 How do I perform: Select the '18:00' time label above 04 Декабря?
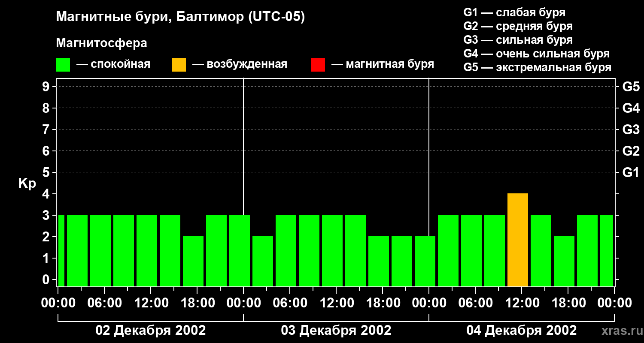coord(568,303)
